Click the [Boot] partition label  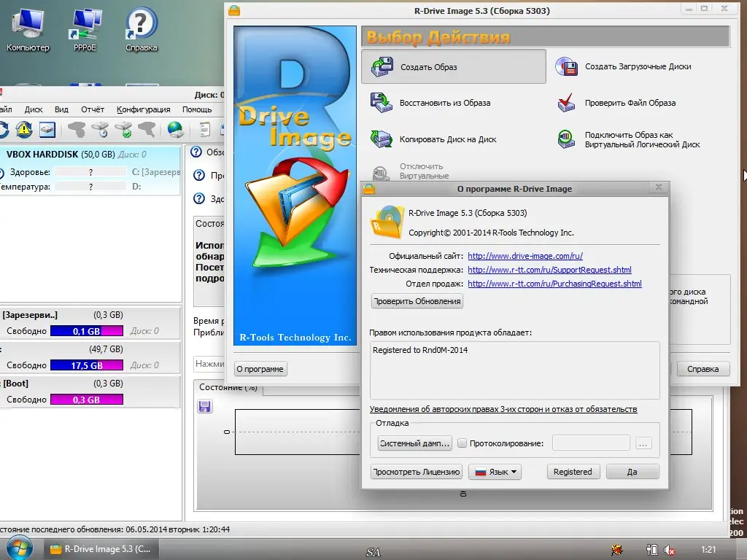tap(16, 384)
